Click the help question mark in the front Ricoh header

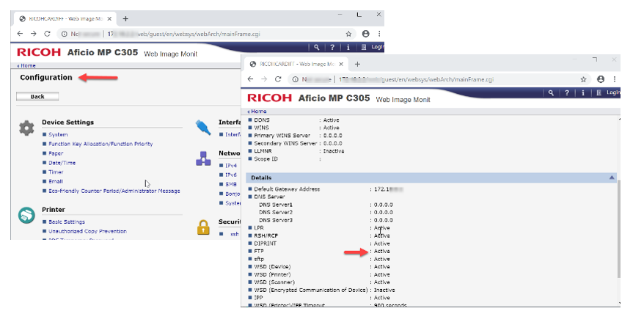pyautogui.click(x=567, y=93)
